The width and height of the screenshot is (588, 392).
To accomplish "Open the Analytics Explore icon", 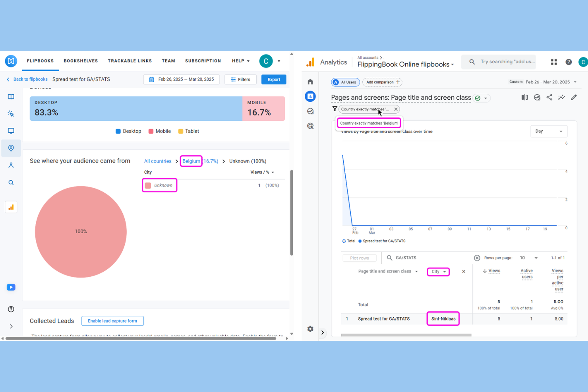I will click(x=310, y=111).
